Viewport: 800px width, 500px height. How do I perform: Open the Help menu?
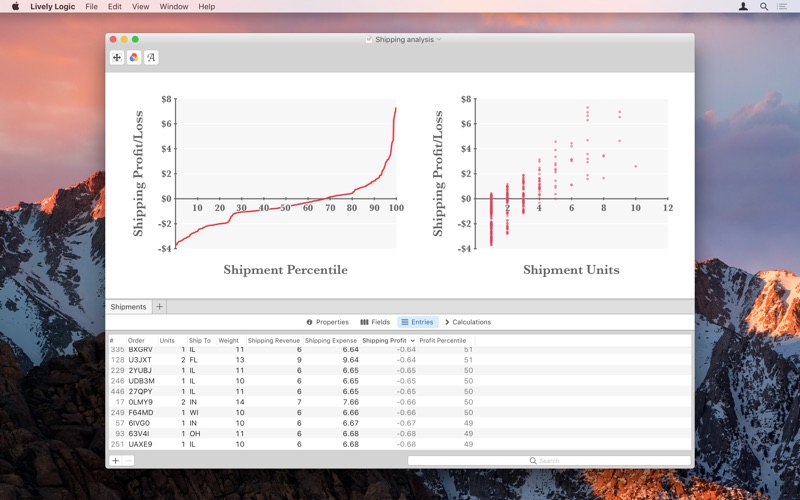(x=207, y=7)
